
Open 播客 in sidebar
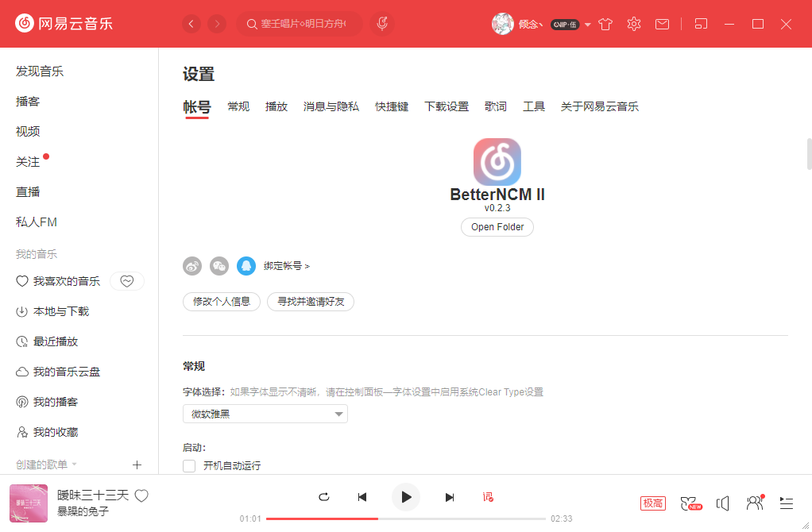click(28, 102)
